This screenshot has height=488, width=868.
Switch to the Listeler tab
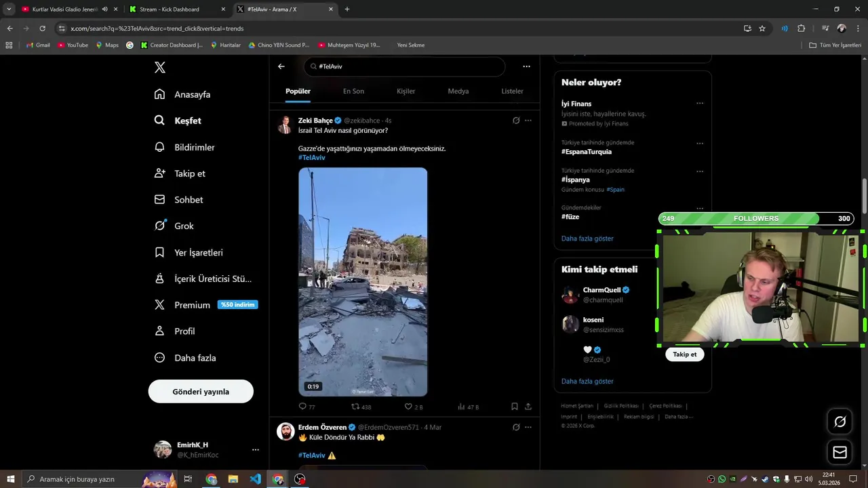[x=512, y=91]
